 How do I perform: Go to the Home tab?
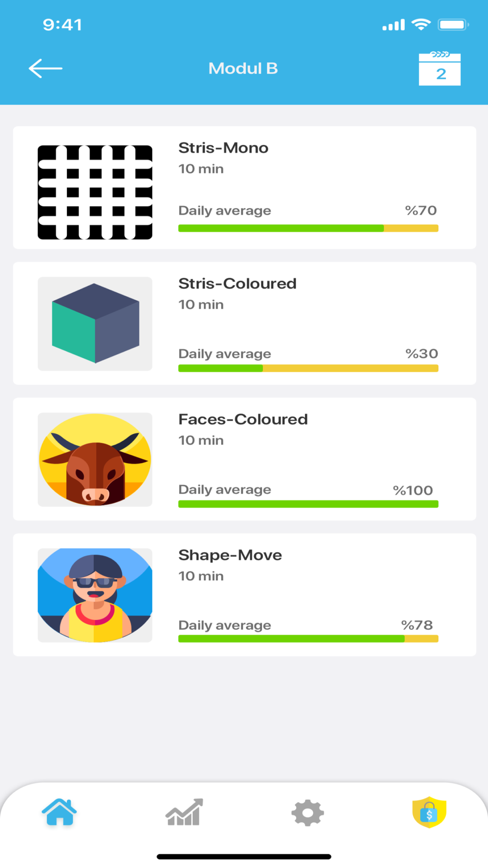pyautogui.click(x=59, y=812)
